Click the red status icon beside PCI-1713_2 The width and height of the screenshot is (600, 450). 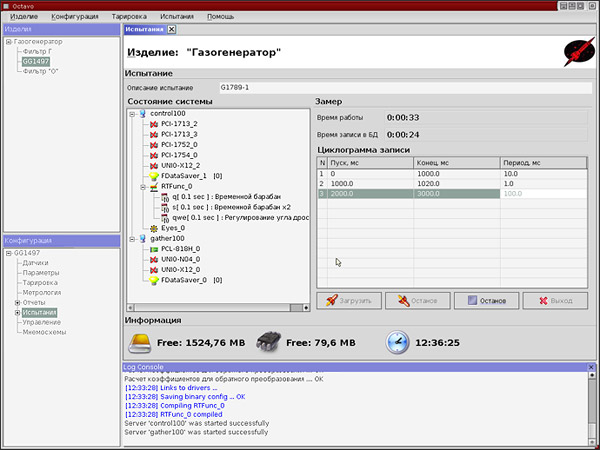click(x=154, y=124)
